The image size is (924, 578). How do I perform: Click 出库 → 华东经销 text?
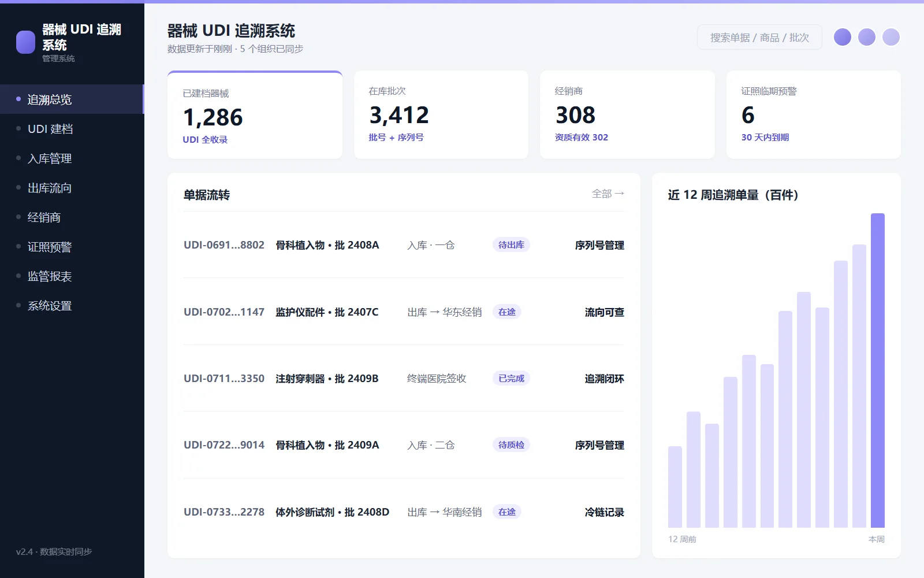pos(444,312)
